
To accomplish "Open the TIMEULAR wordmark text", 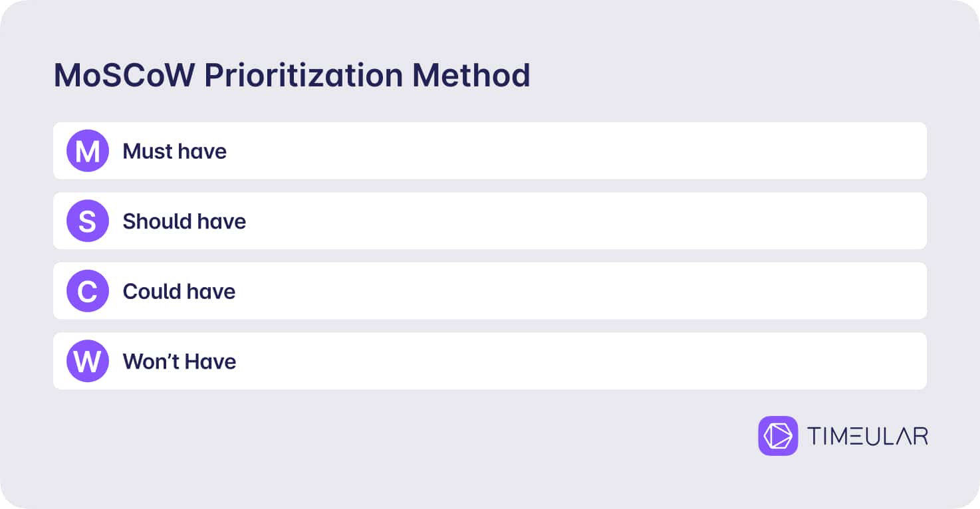I will pyautogui.click(x=867, y=437).
